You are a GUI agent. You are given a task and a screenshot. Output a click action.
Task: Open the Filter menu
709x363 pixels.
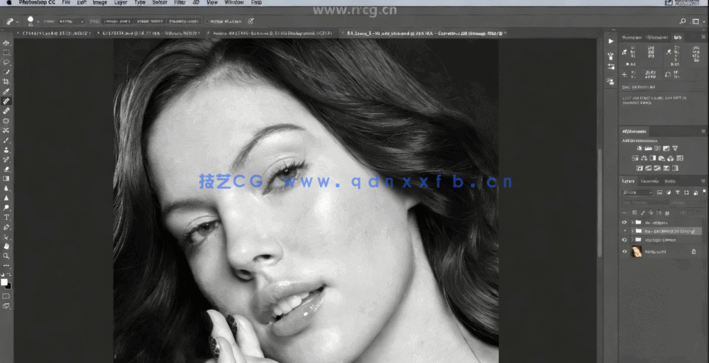180,2
